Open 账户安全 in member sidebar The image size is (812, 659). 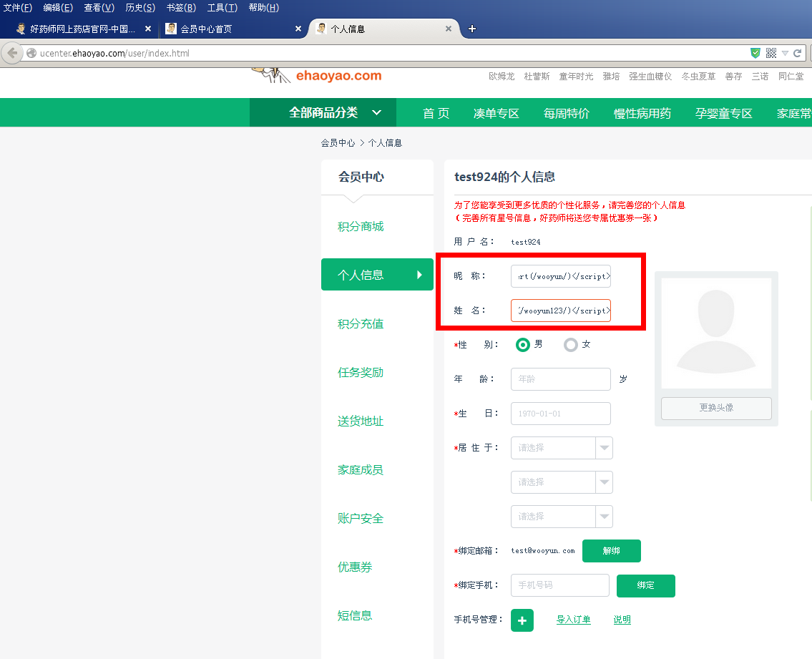(x=361, y=519)
